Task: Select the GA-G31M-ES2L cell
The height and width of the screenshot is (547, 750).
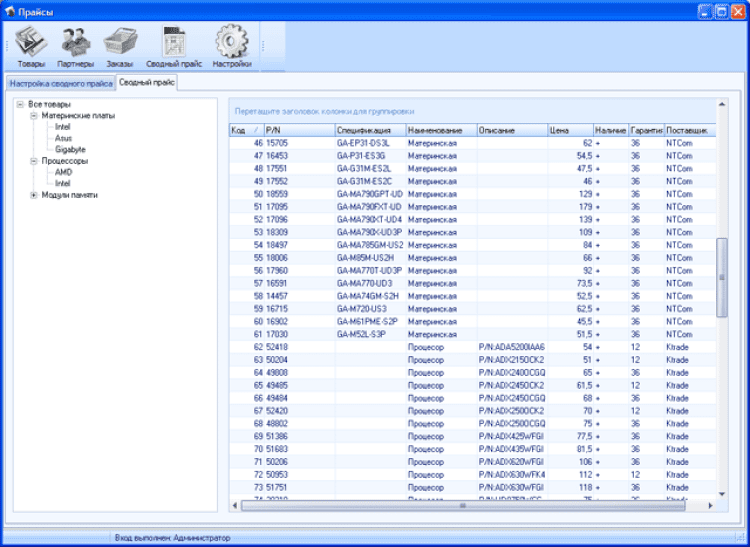Action: 370,168
